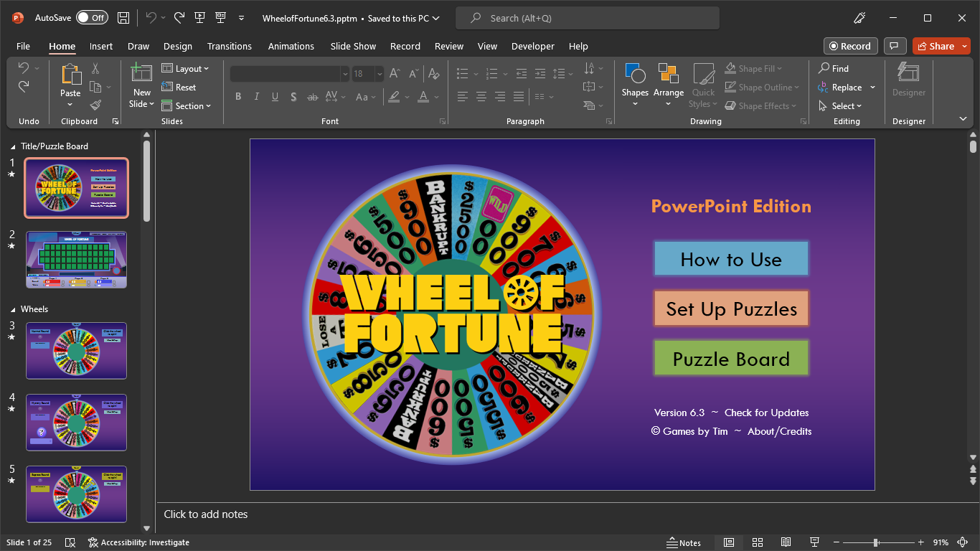Toggle the Notes pane
The width and height of the screenshot is (980, 551).
click(684, 542)
